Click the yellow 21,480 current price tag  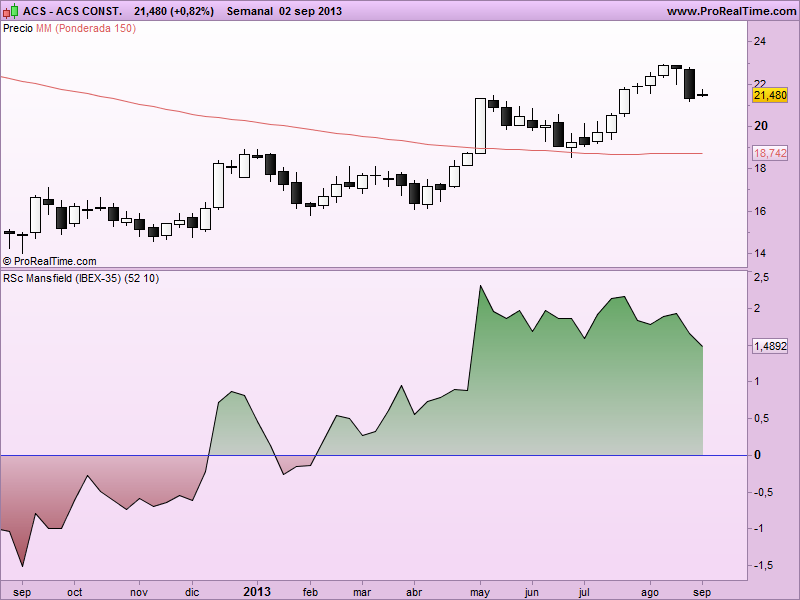[770, 95]
